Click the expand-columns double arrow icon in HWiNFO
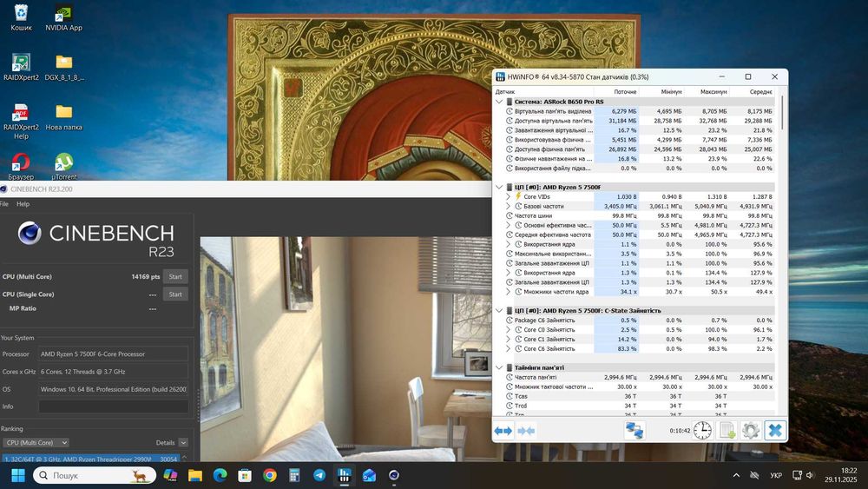 [503, 430]
